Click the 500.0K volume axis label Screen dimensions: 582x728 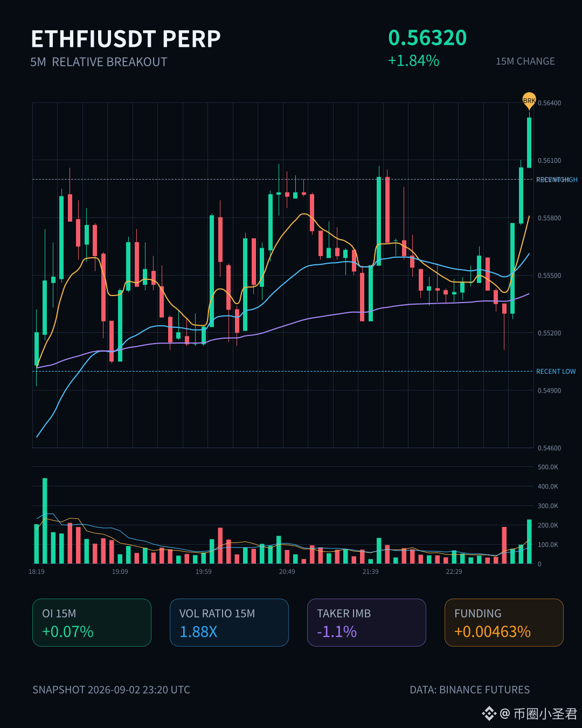coord(548,467)
